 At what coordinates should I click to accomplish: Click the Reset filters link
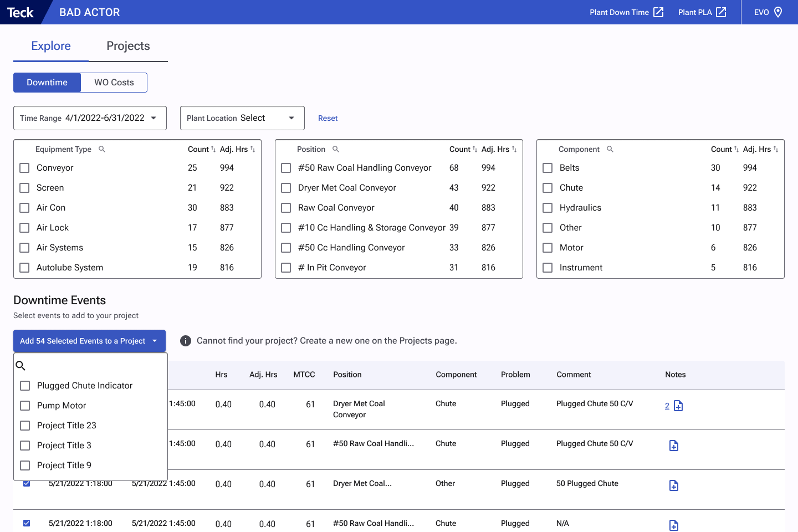click(x=328, y=118)
